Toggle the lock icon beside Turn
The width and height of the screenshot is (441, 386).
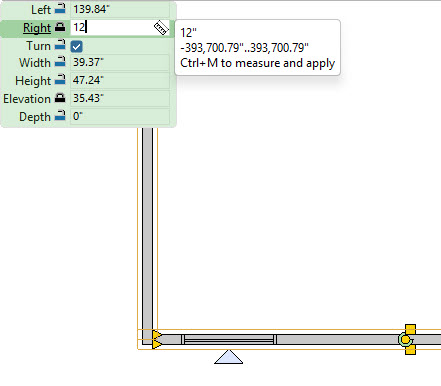[60, 44]
